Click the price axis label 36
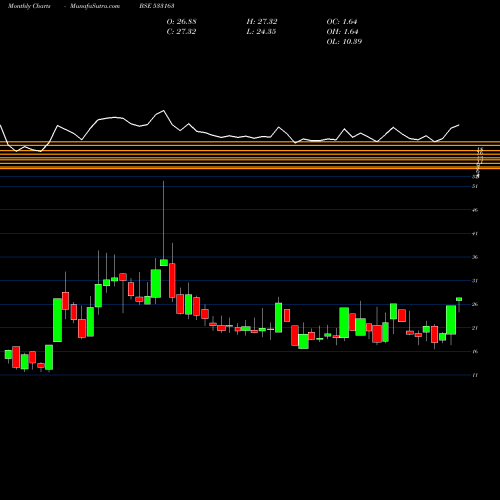This screenshot has height=500, width=500. pyautogui.click(x=475, y=257)
